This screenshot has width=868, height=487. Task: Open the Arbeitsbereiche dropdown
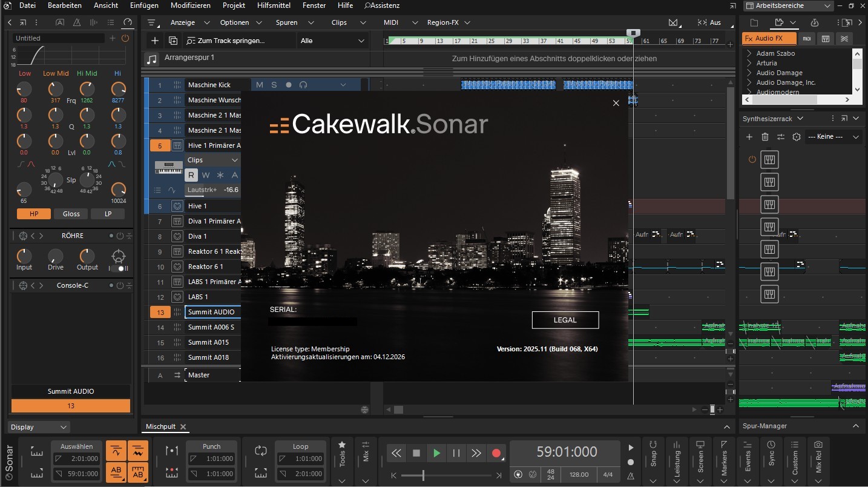(827, 5)
